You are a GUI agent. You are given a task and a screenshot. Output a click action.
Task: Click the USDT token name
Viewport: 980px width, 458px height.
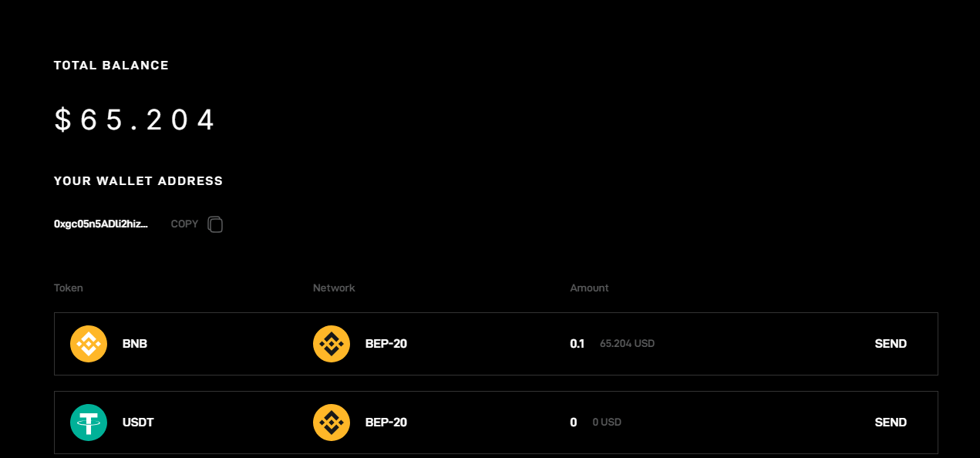(138, 423)
